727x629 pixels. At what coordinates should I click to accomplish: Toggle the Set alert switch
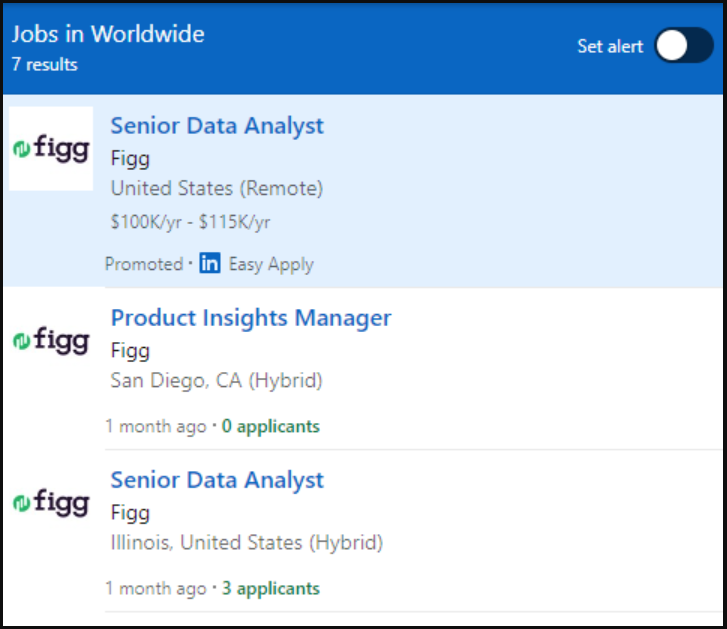point(684,45)
